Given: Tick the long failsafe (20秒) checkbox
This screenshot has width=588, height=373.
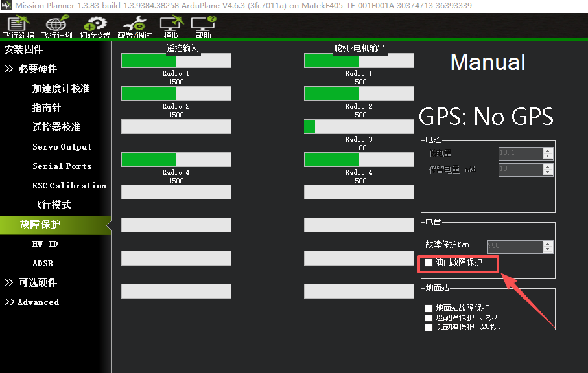Looking at the screenshot, I should pos(429,328).
